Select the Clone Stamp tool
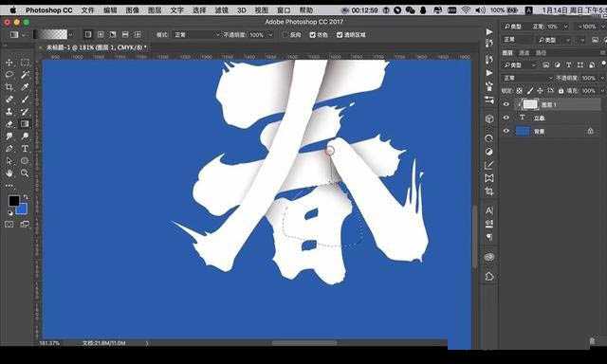The height and width of the screenshot is (364, 607). [x=9, y=112]
